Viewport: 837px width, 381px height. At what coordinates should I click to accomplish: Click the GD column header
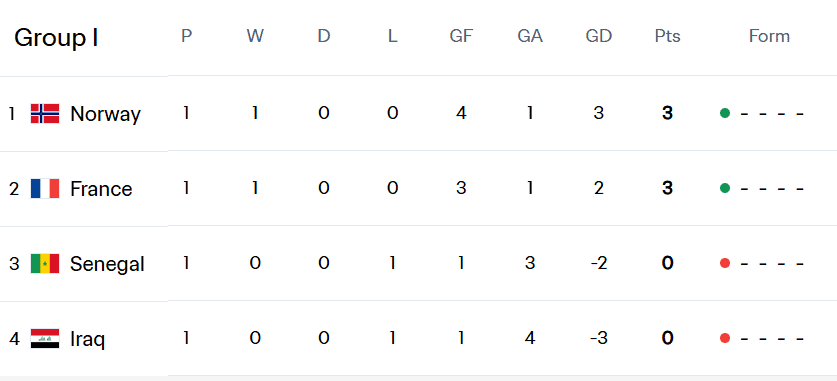(598, 36)
